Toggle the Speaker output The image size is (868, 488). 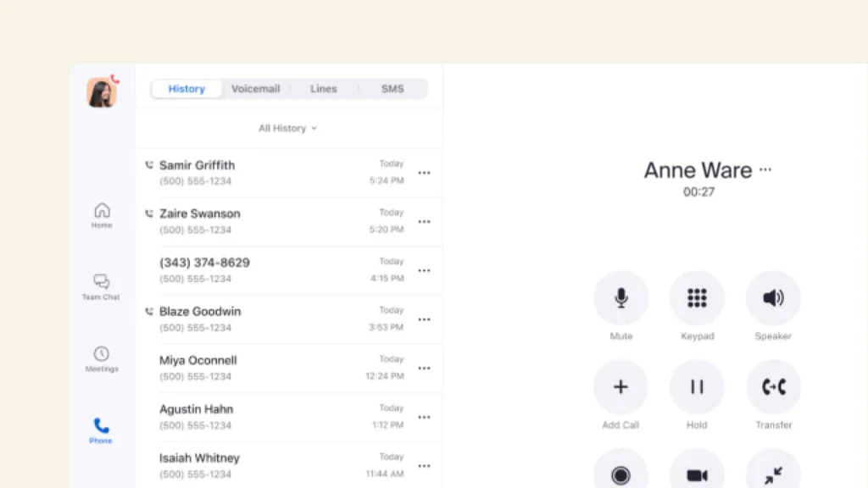(x=773, y=298)
